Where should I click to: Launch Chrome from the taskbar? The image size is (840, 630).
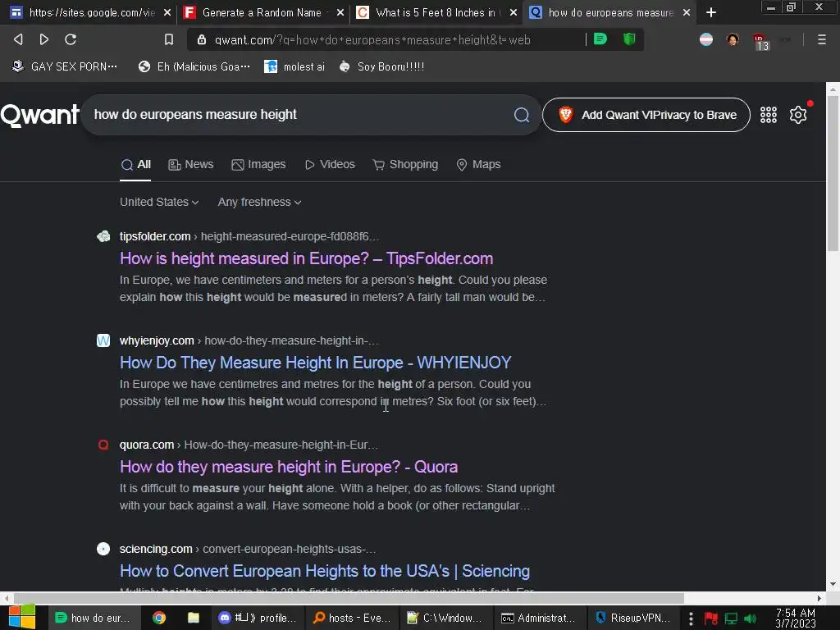[x=159, y=618]
